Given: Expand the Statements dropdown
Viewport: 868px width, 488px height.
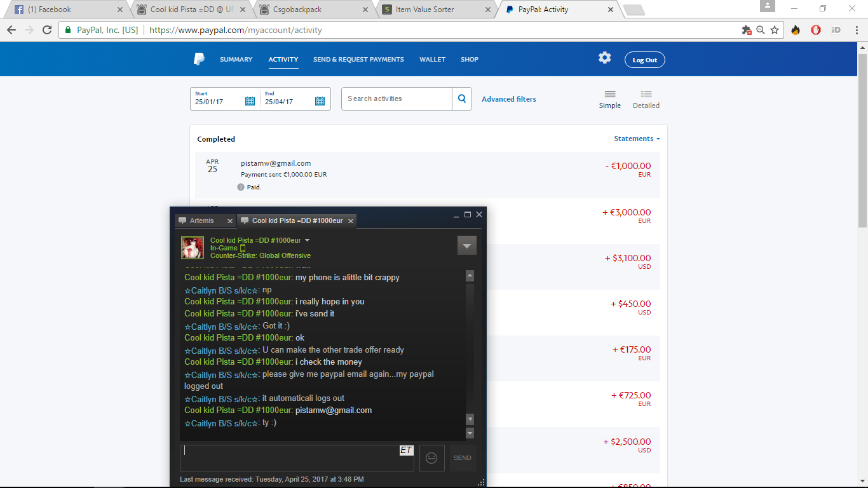Looking at the screenshot, I should click(x=637, y=139).
